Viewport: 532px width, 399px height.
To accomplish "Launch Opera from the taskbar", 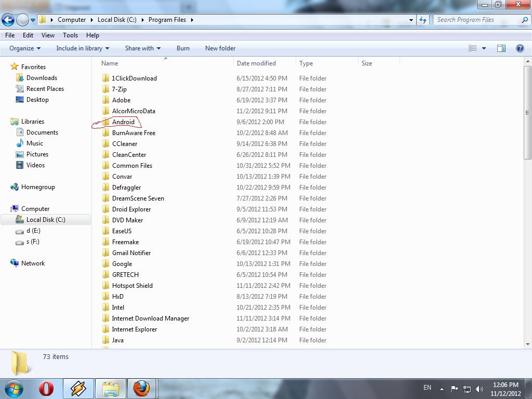I will (x=46, y=389).
